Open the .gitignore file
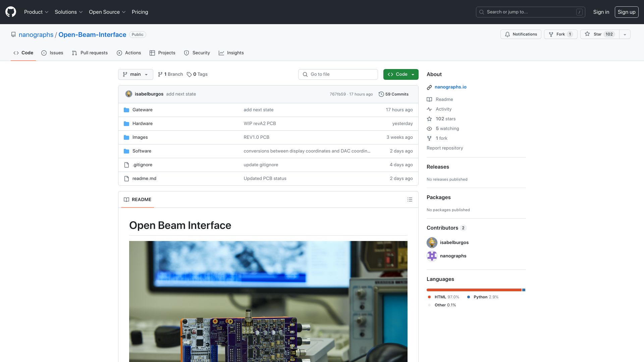 point(142,165)
